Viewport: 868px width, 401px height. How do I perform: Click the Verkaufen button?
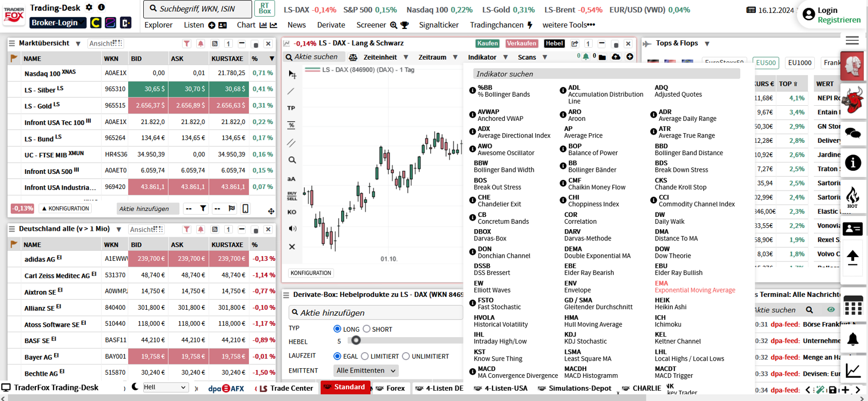(x=521, y=43)
